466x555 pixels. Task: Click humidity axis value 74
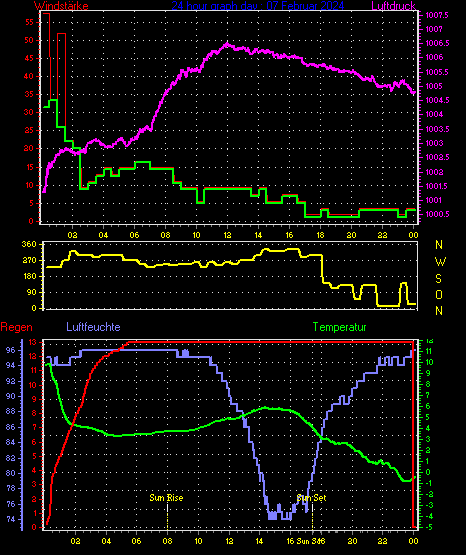tap(11, 520)
